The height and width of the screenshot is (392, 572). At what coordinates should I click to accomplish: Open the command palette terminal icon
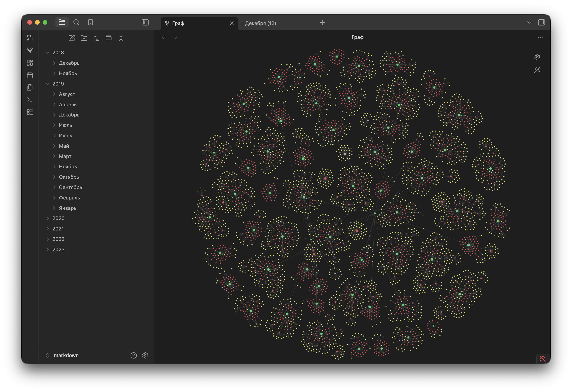pyautogui.click(x=30, y=100)
